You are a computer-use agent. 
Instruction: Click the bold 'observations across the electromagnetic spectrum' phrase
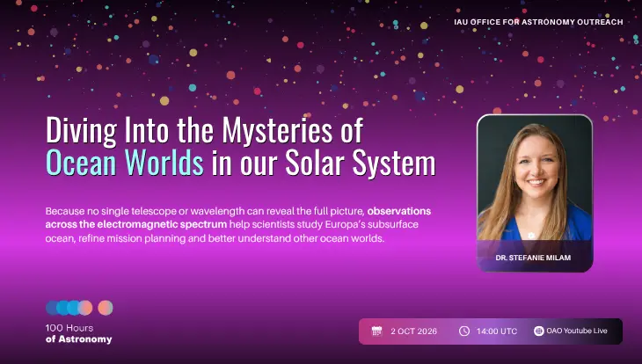click(237, 218)
